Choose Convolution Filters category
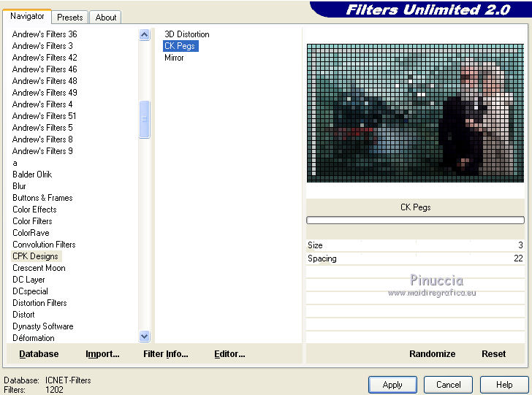Screen dimensions: 532x395 pos(44,245)
